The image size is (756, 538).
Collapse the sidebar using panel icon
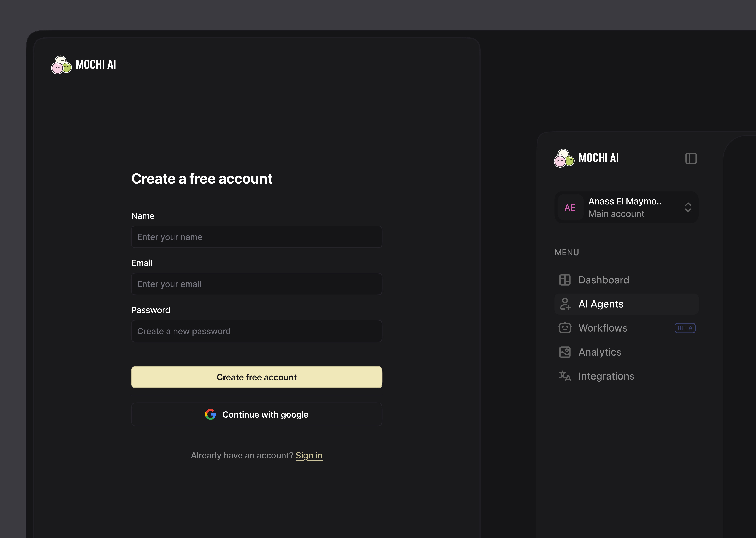[x=691, y=158]
